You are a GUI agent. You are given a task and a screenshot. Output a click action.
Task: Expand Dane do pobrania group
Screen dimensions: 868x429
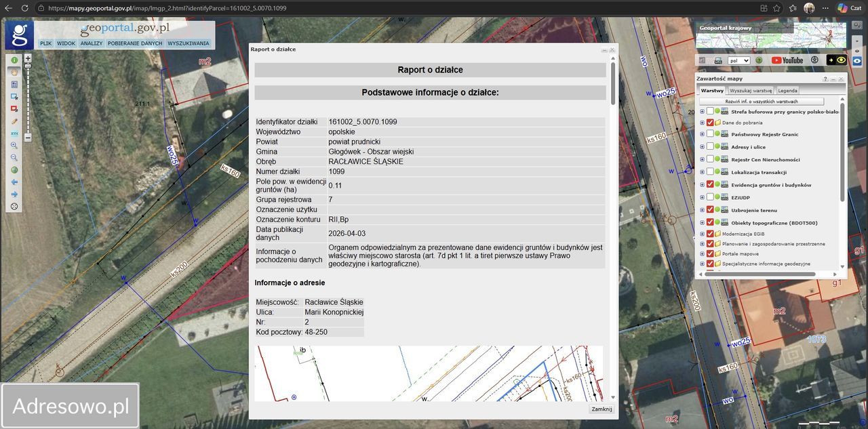coord(702,123)
